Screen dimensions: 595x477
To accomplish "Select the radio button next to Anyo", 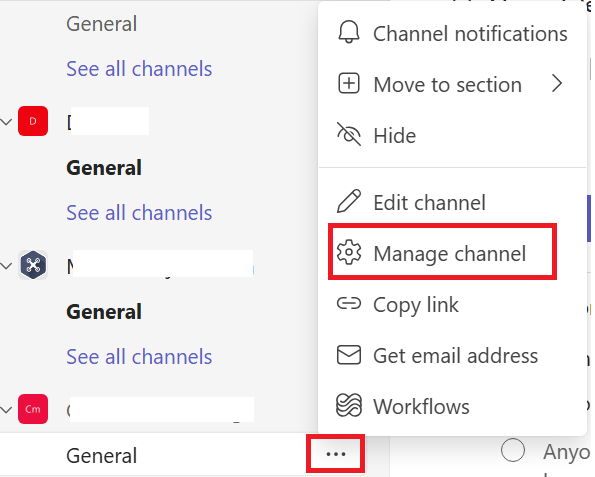I will point(513,450).
